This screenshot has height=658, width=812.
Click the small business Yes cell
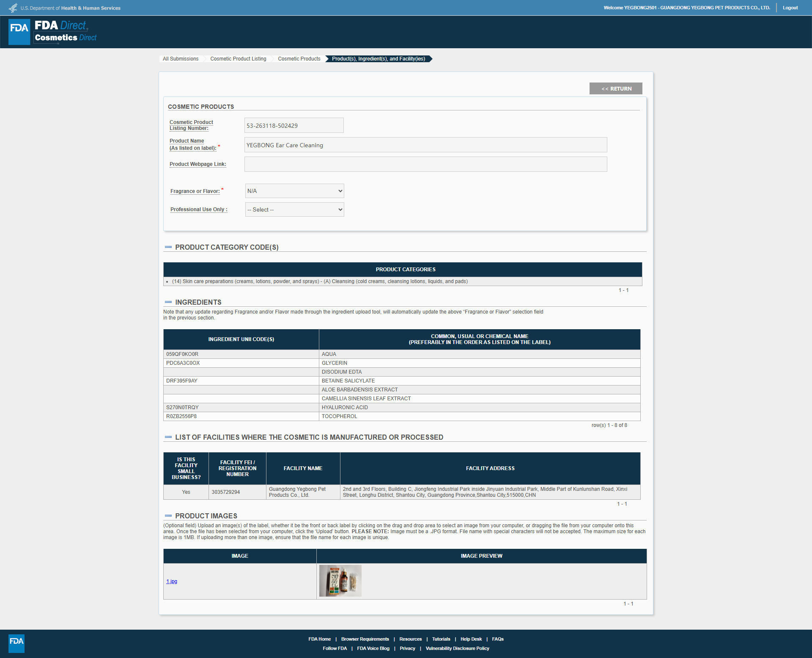(186, 492)
